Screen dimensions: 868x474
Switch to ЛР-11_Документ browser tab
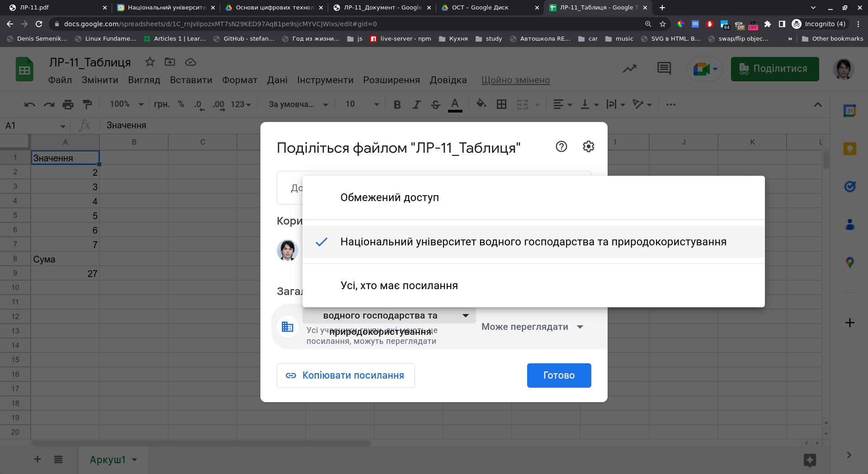point(382,8)
